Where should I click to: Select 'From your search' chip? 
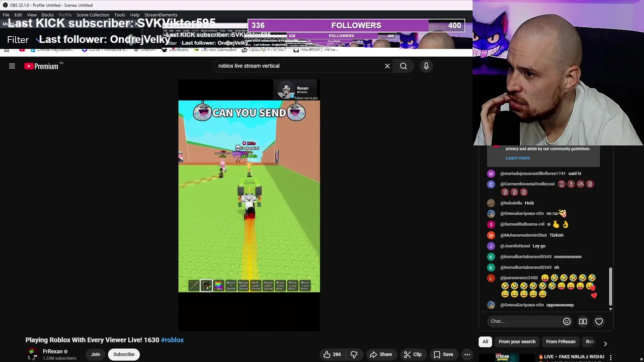coord(517,342)
